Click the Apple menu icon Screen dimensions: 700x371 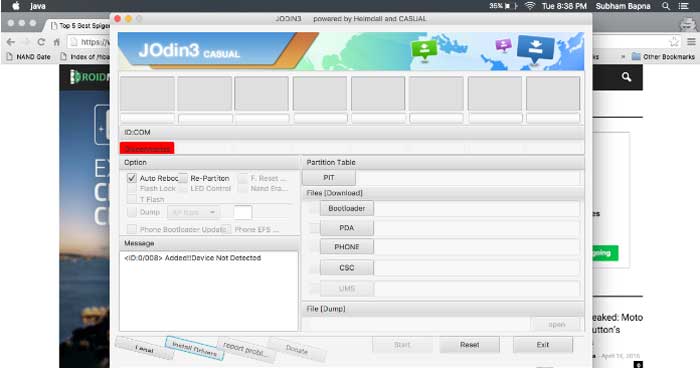tap(16, 6)
